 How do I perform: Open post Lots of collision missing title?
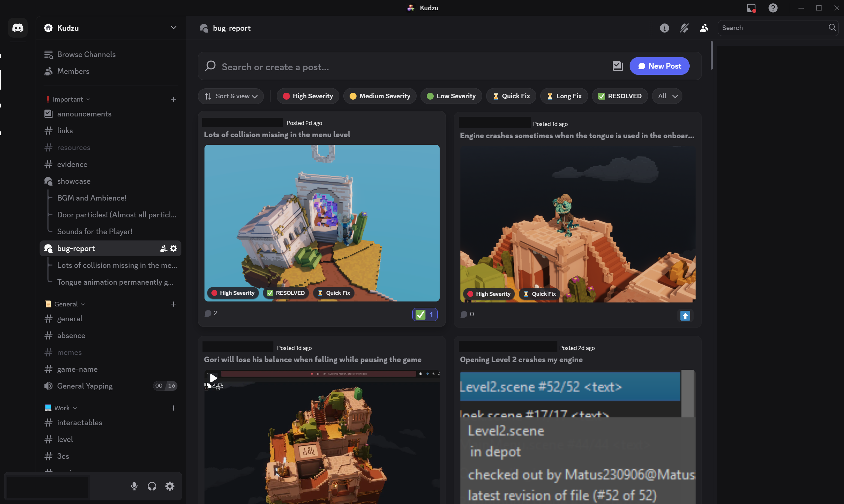click(x=277, y=135)
